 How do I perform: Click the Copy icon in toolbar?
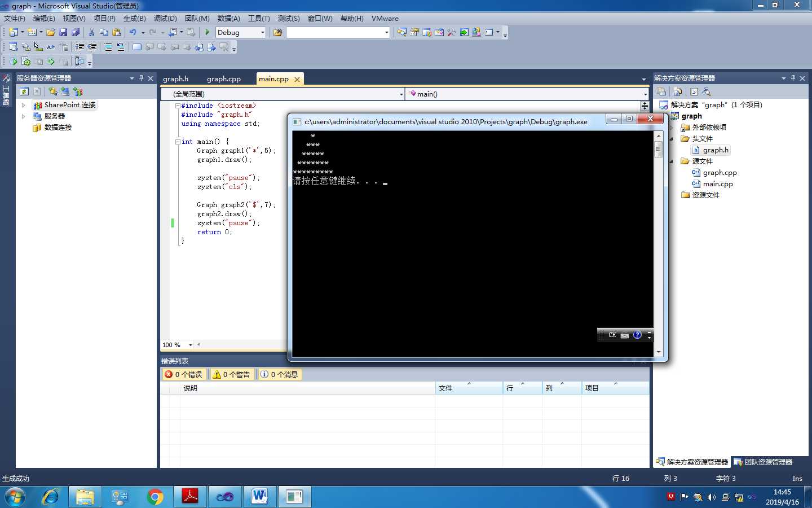point(104,32)
